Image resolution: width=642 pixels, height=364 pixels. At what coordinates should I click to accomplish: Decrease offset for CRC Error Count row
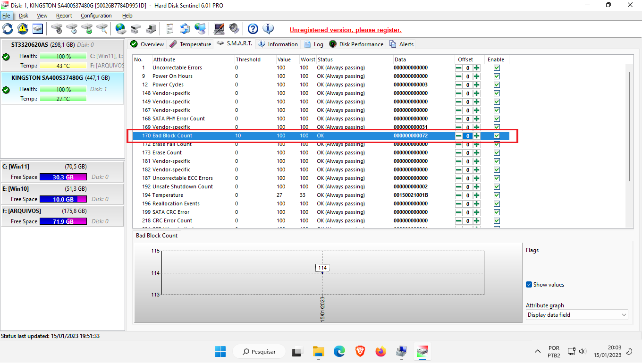458,221
